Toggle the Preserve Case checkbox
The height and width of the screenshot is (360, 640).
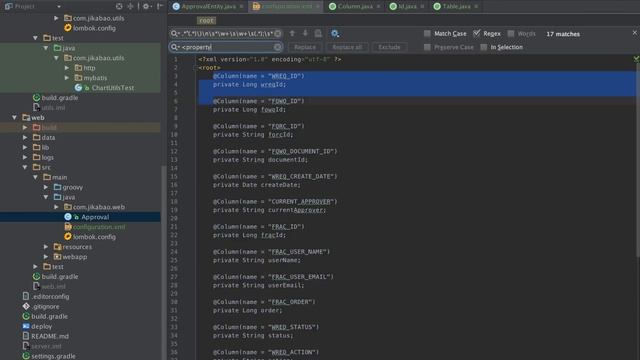click(427, 47)
